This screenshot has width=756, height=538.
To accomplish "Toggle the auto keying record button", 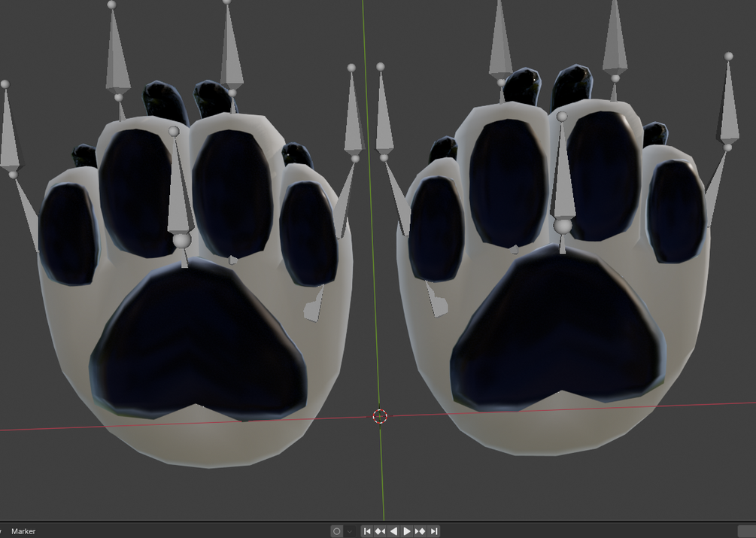I will click(336, 531).
